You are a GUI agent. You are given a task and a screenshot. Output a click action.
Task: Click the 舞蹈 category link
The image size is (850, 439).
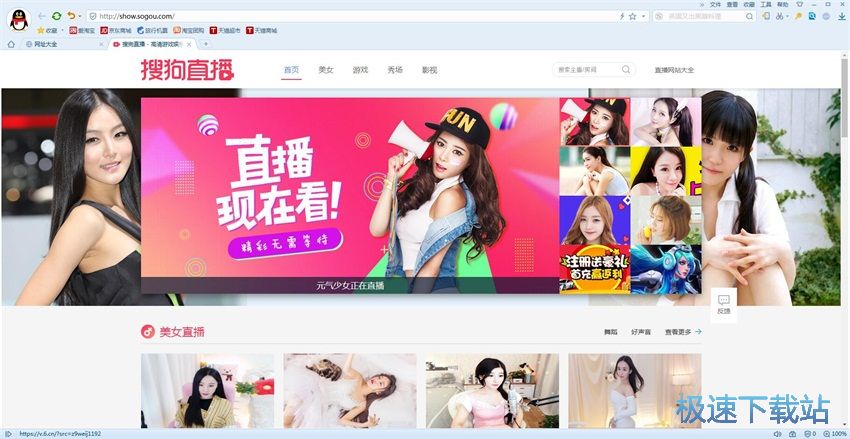[610, 332]
